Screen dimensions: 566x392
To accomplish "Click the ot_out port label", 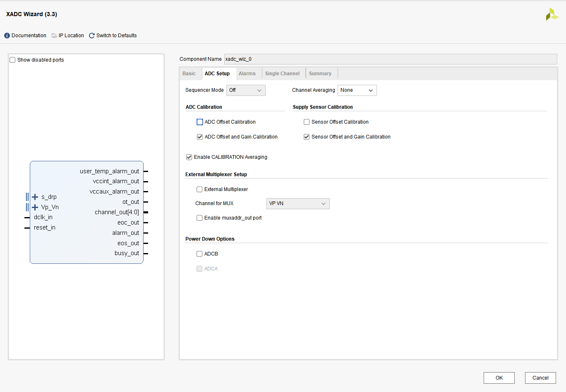I will click(131, 202).
